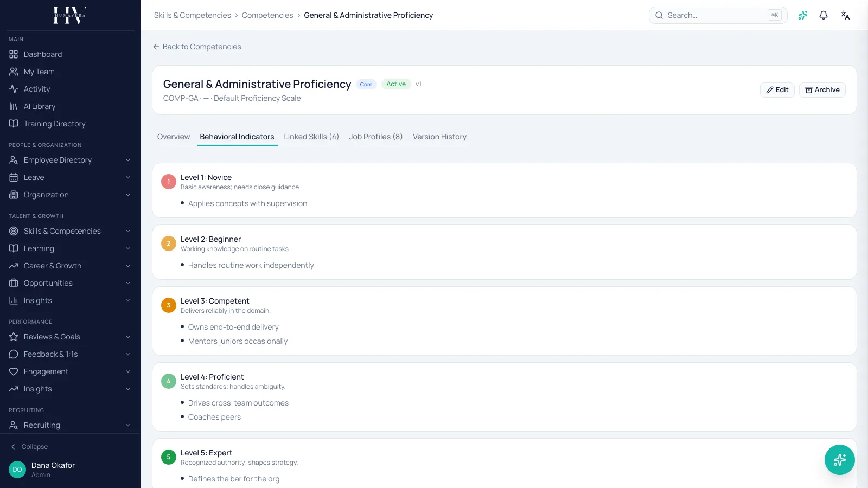Expand the Skills & Competencies chevron
This screenshot has width=868, height=488.
tap(128, 231)
